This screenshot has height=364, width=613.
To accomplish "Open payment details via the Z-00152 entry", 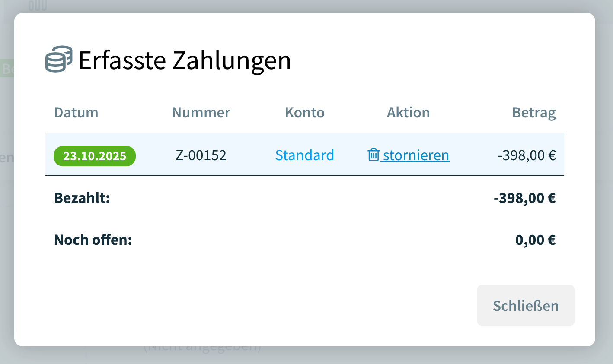I will tap(201, 155).
